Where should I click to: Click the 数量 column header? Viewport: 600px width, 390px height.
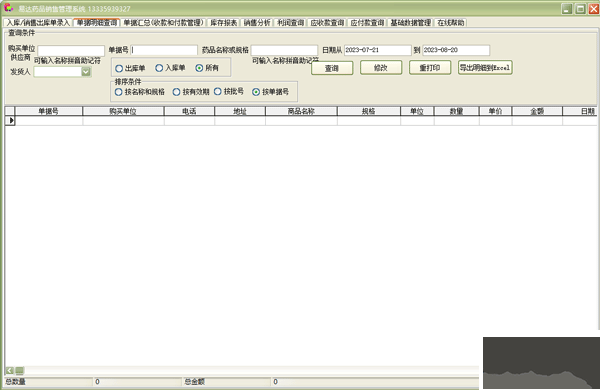point(457,111)
